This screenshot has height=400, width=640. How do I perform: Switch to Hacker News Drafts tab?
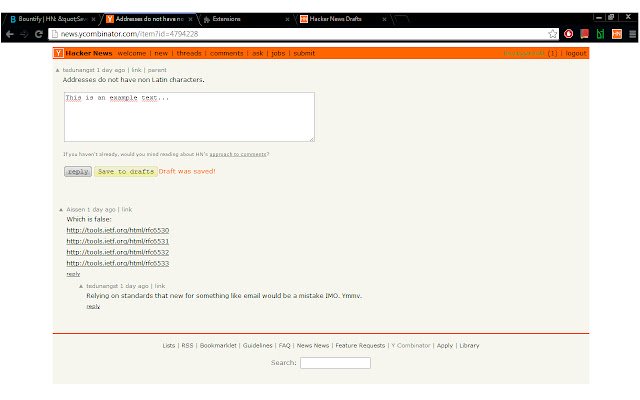340,18
